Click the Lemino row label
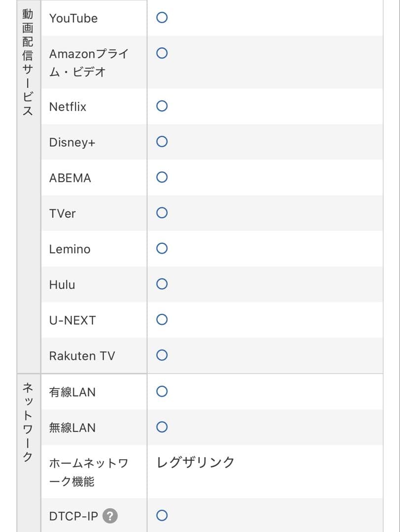 (70, 249)
